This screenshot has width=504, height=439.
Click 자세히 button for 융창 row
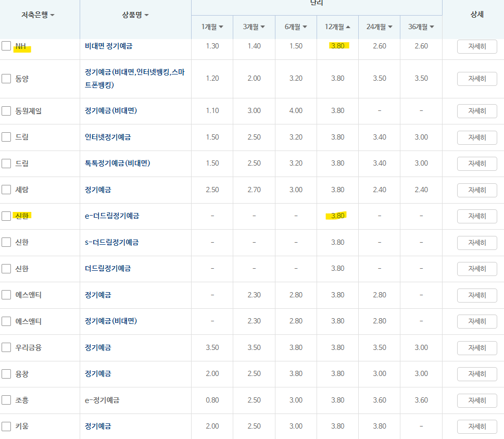click(x=477, y=374)
